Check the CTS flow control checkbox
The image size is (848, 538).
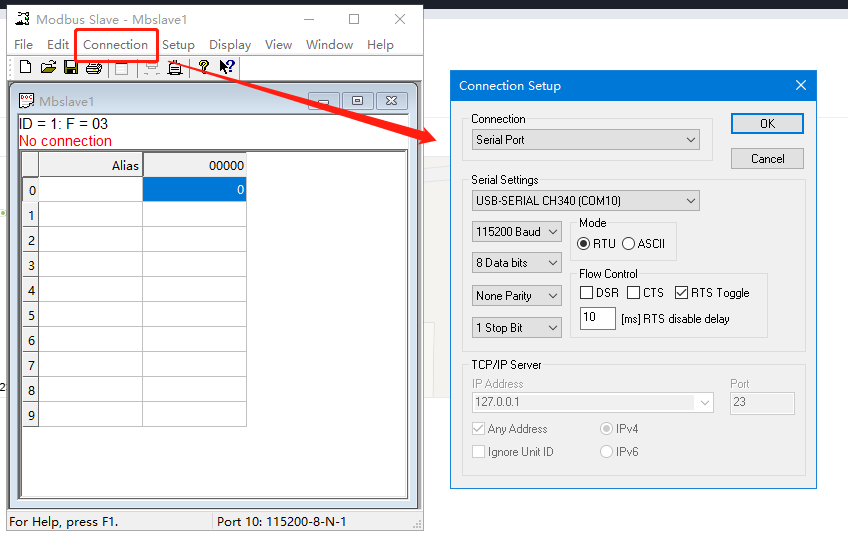pyautogui.click(x=633, y=293)
